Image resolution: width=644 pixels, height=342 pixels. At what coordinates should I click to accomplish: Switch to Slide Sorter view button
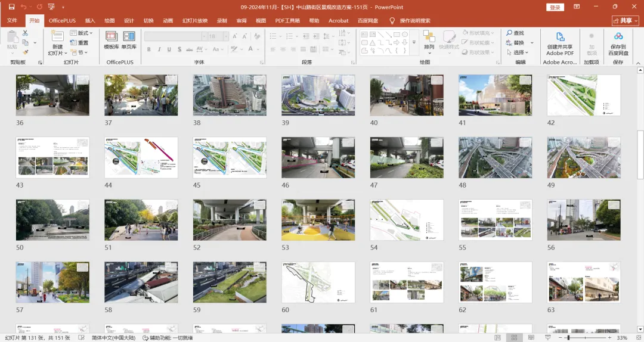pos(514,337)
